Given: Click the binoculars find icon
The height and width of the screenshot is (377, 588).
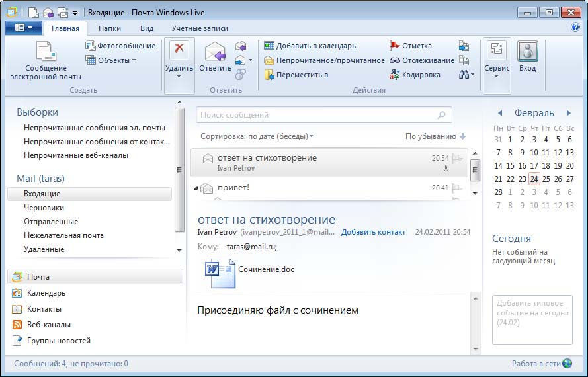Looking at the screenshot, I should click(x=464, y=75).
